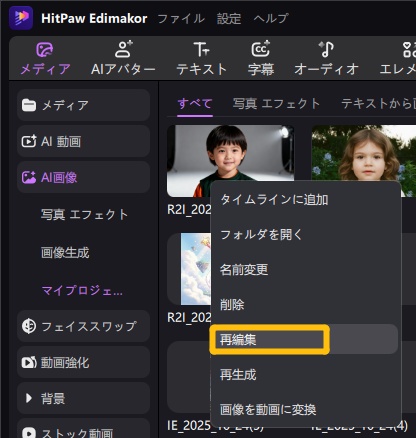Open the ヘルプ menu

(x=270, y=18)
